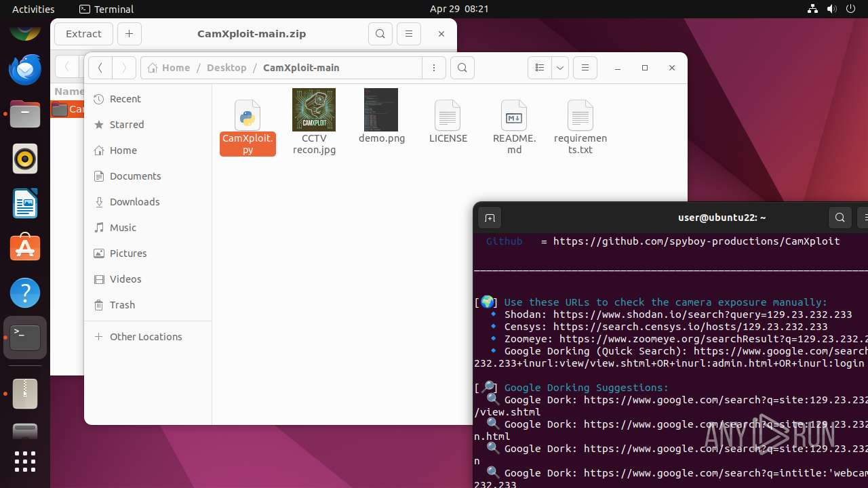Open the Terminal app menu in top bar
The image size is (868, 488).
(106, 9)
